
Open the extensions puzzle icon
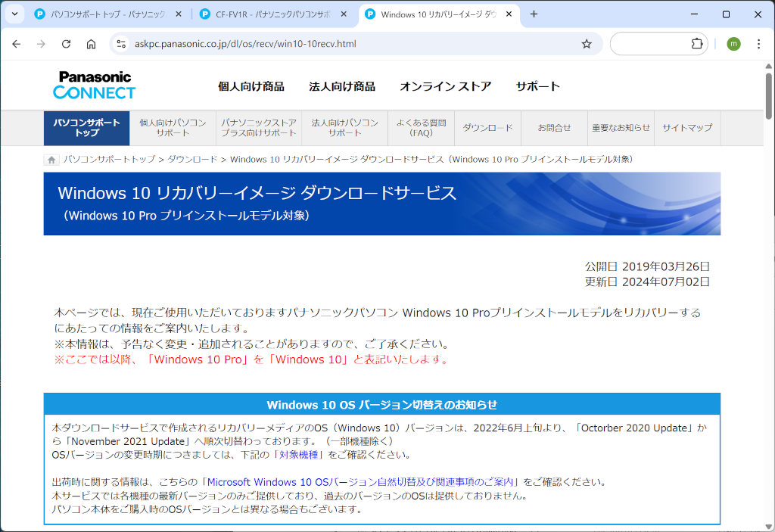tap(697, 43)
